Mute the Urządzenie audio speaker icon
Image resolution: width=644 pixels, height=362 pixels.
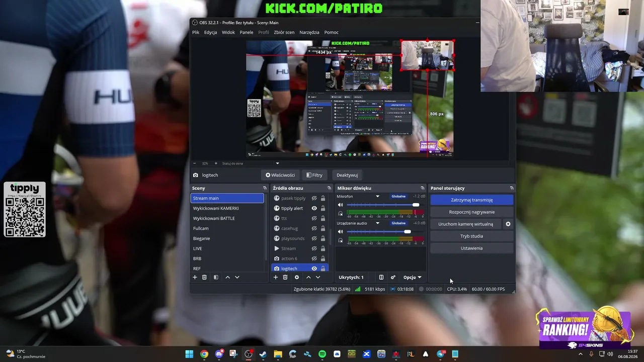(340, 231)
